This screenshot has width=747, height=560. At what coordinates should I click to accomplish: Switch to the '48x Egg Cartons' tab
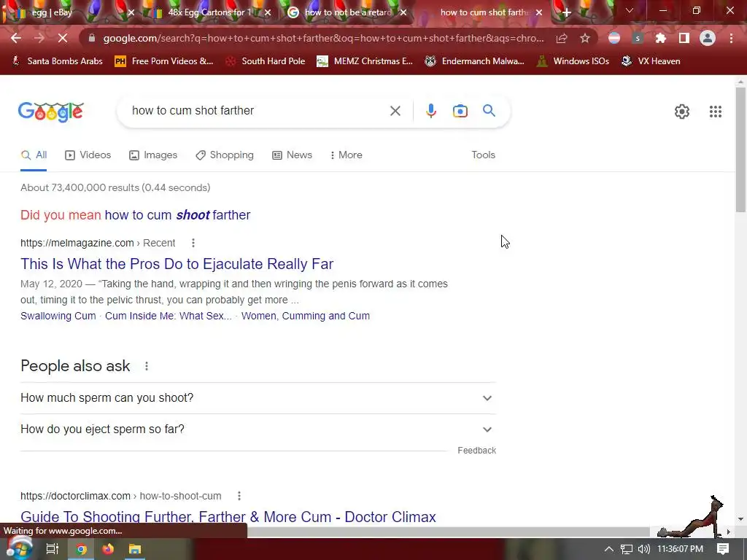tap(208, 12)
